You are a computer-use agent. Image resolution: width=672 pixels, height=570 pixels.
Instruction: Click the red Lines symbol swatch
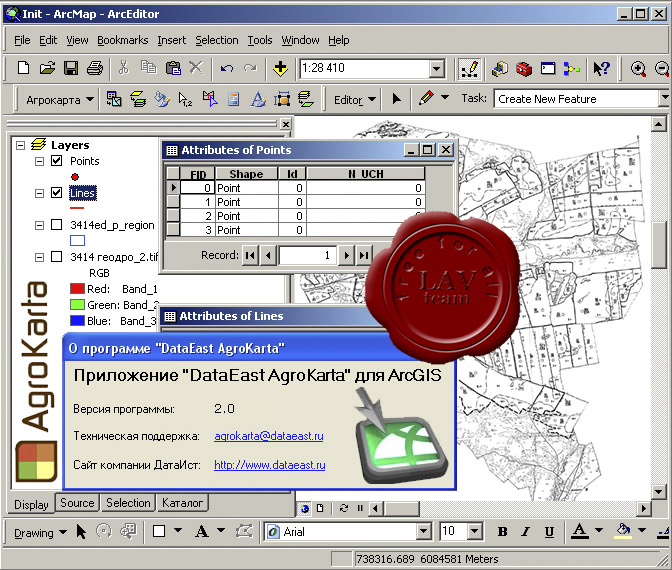click(77, 208)
